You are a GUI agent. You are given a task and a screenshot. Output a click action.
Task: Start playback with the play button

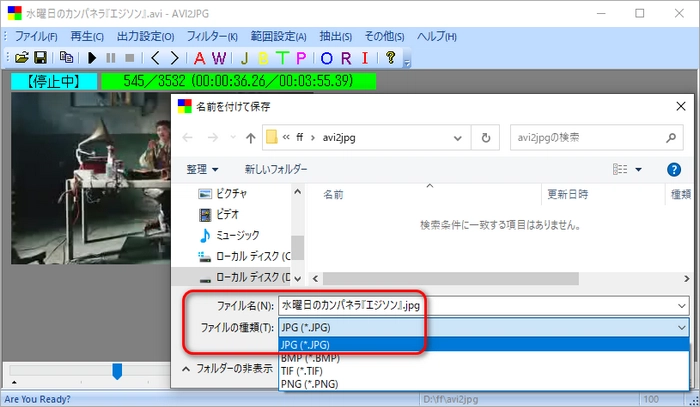[x=92, y=58]
